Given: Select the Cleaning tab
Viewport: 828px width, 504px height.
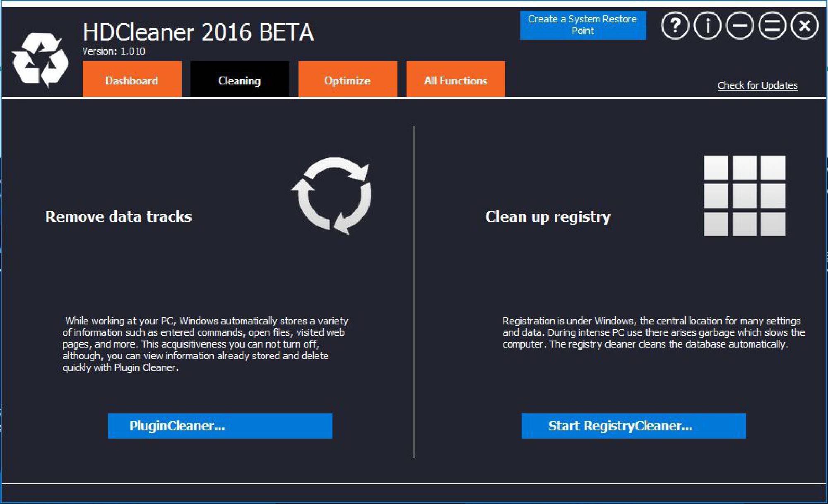Looking at the screenshot, I should 240,80.
